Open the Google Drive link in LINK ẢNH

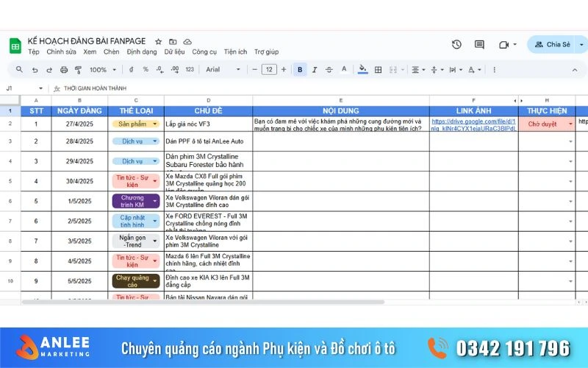pyautogui.click(x=473, y=124)
